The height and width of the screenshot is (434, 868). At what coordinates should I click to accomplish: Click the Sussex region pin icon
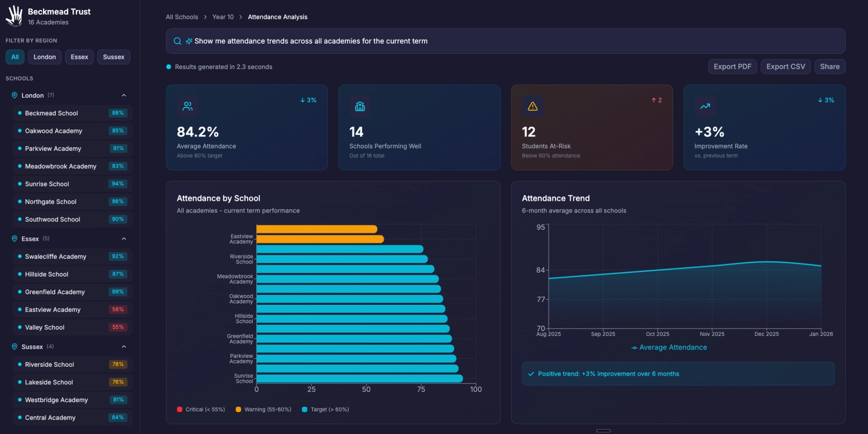pos(14,347)
